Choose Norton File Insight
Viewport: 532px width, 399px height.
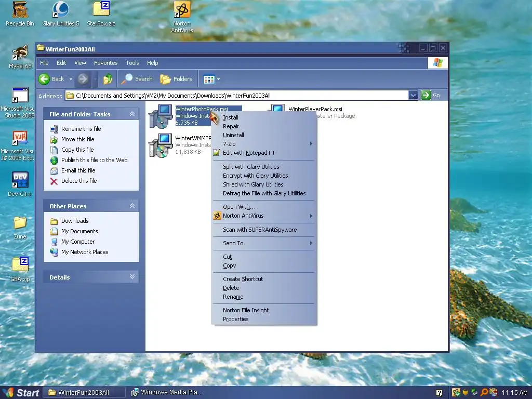[x=263, y=310]
